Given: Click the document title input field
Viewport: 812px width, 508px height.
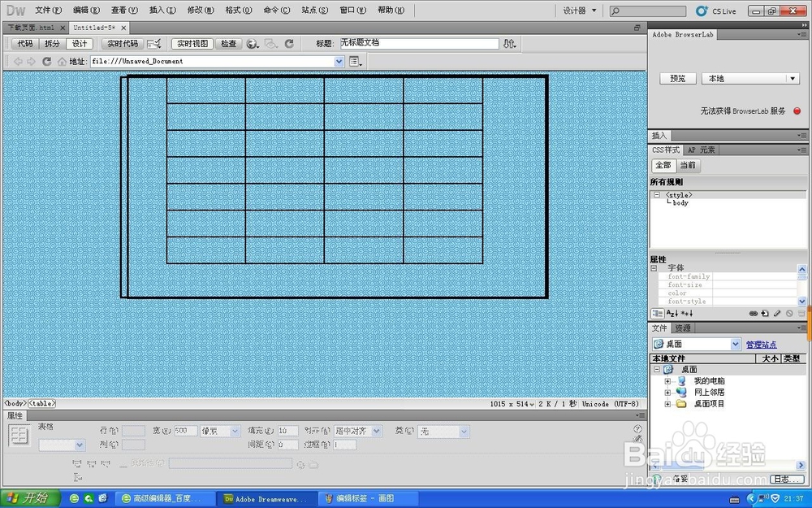Looking at the screenshot, I should [x=420, y=44].
